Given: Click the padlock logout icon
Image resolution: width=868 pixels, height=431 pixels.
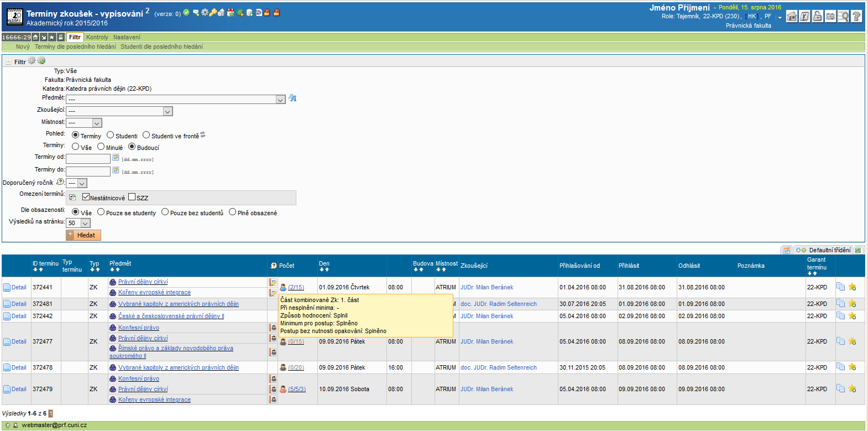Looking at the screenshot, I should click(x=818, y=17).
